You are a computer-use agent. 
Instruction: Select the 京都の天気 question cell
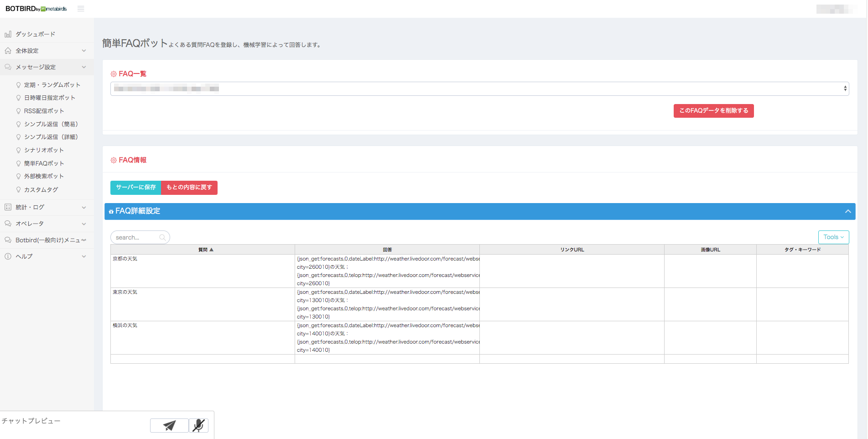coord(203,271)
